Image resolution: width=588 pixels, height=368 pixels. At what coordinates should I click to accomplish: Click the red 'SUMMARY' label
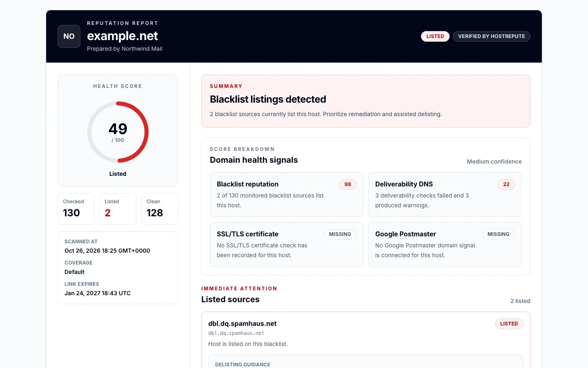coord(226,86)
